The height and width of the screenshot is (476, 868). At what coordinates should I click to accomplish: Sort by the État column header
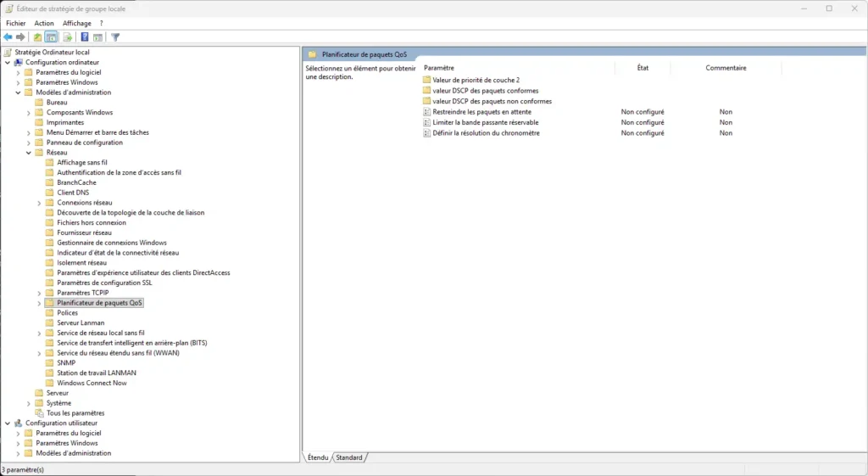[x=643, y=68]
